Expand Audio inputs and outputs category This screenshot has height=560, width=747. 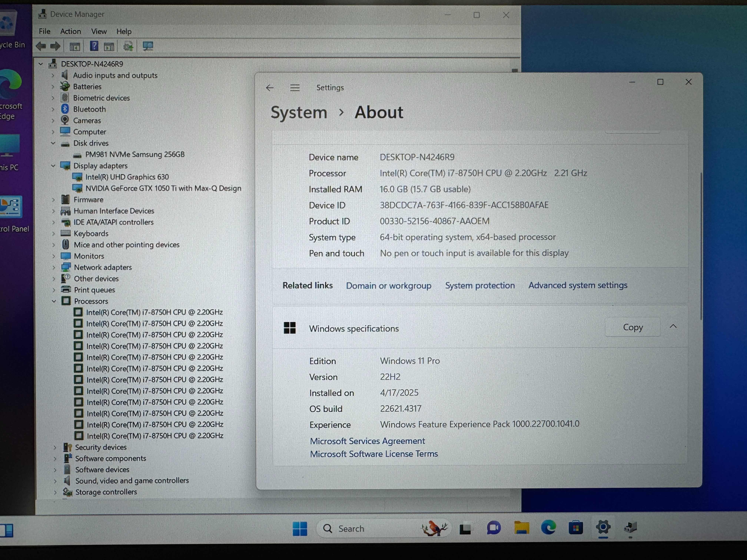tap(53, 75)
